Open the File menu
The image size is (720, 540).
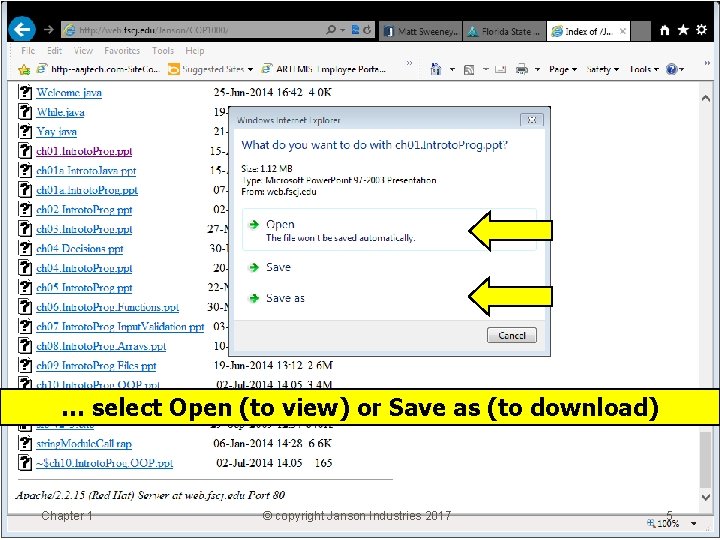28,51
